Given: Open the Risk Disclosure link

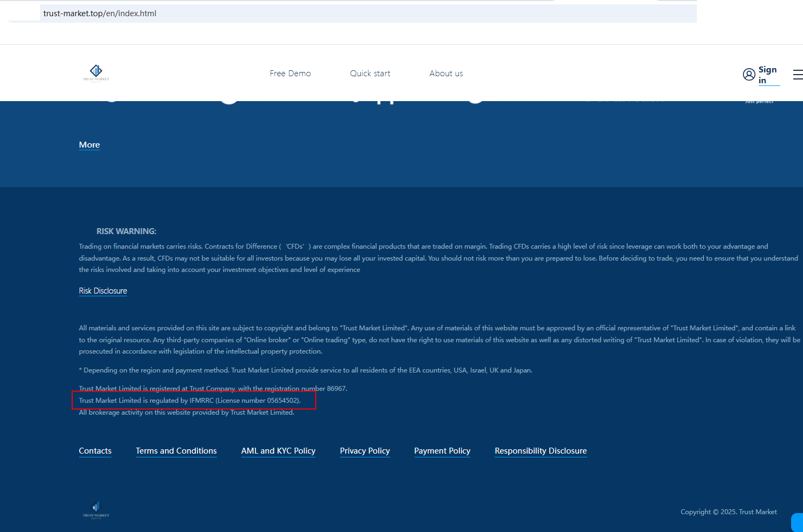Looking at the screenshot, I should coord(103,291).
